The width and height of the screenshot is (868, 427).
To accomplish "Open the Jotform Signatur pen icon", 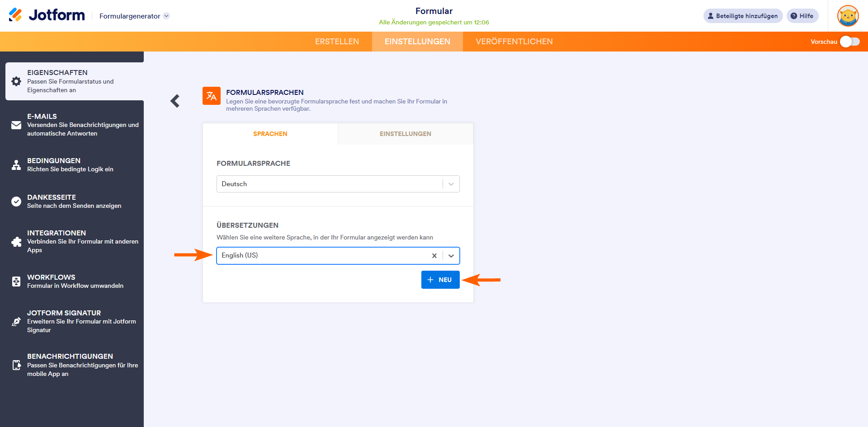I will point(16,321).
